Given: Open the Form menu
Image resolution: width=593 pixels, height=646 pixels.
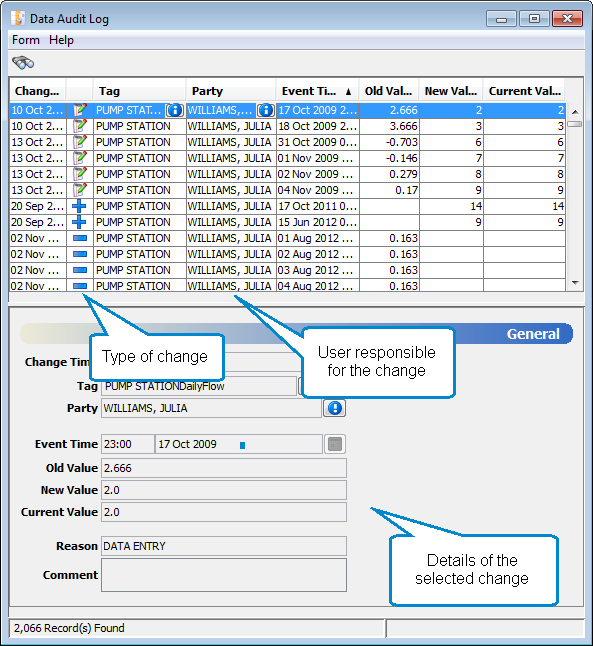Looking at the screenshot, I should coord(26,40).
